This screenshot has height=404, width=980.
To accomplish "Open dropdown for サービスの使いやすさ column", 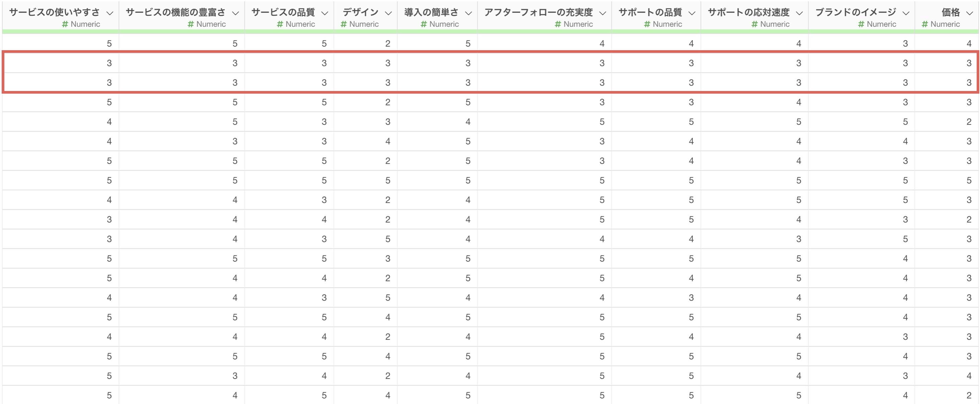I will point(110,13).
